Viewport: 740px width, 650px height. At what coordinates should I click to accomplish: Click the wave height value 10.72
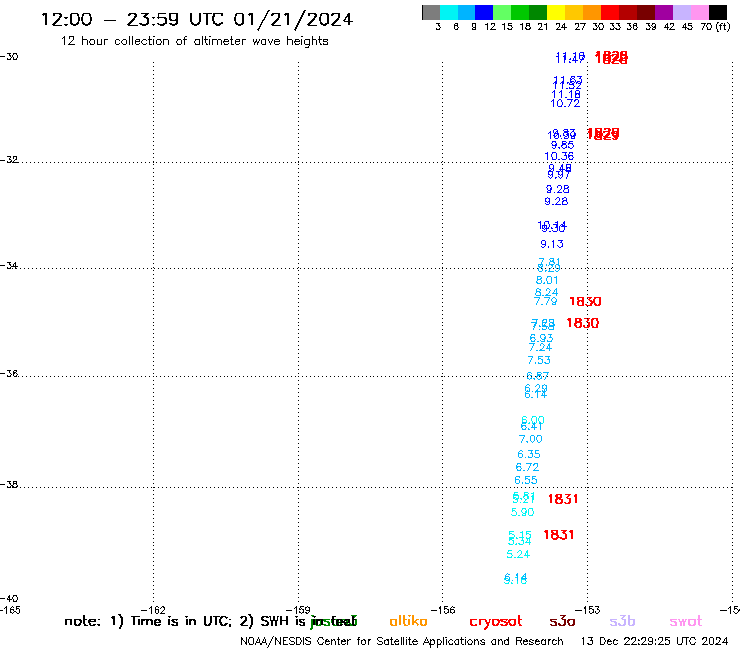click(565, 103)
